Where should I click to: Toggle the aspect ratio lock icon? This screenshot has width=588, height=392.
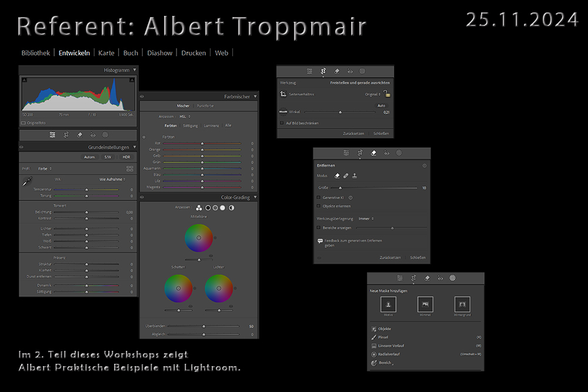click(x=387, y=93)
